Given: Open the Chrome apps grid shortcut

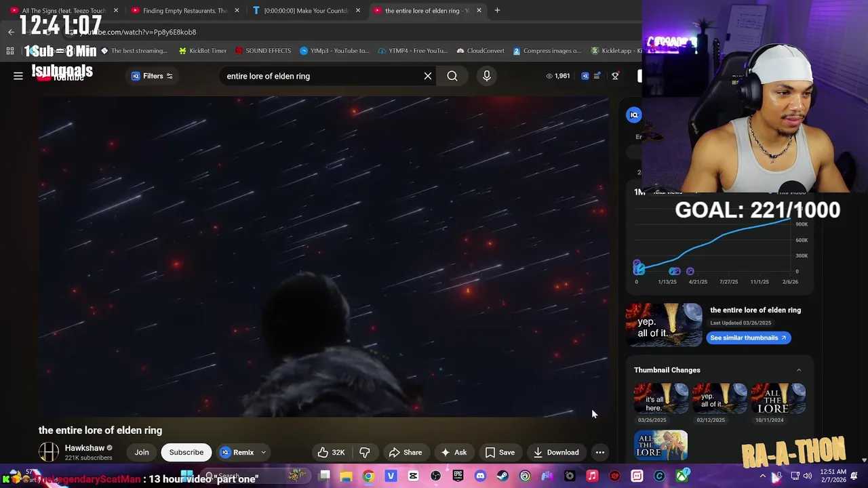Looking at the screenshot, I should point(10,51).
